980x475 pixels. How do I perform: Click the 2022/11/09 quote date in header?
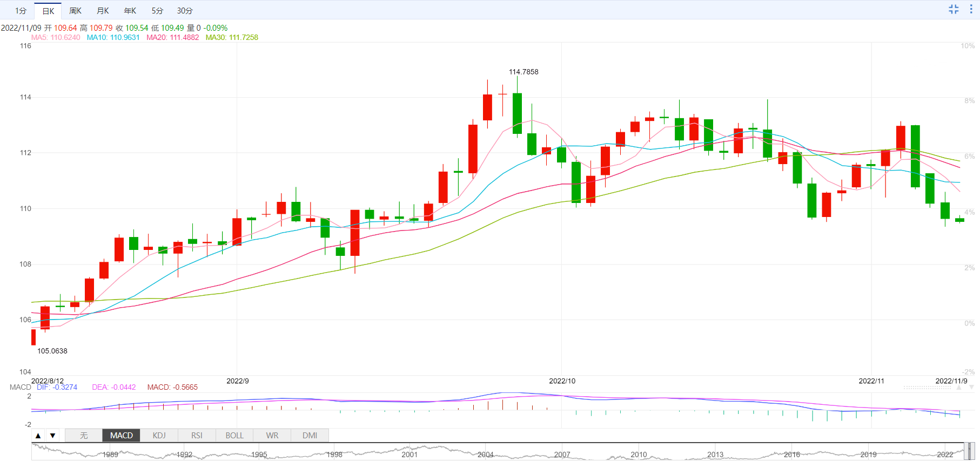pyautogui.click(x=21, y=28)
